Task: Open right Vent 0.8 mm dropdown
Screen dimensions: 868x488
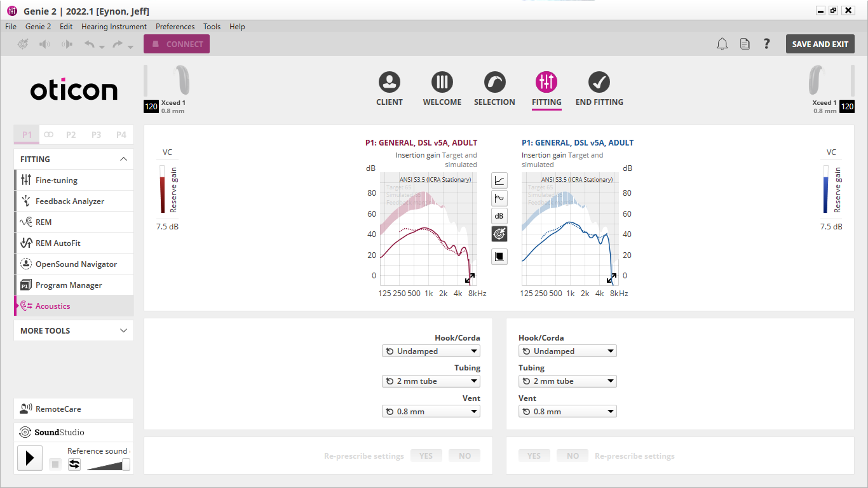Action: click(x=567, y=411)
